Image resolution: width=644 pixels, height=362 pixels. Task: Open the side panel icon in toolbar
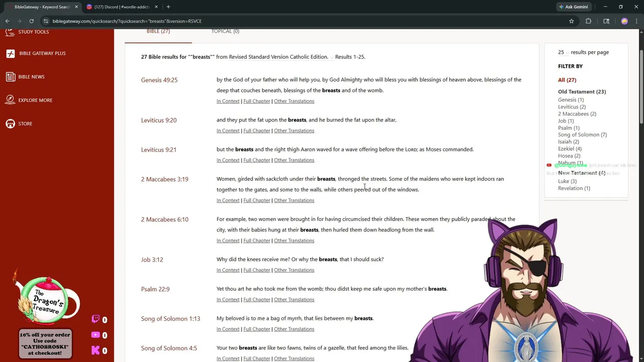click(x=606, y=21)
